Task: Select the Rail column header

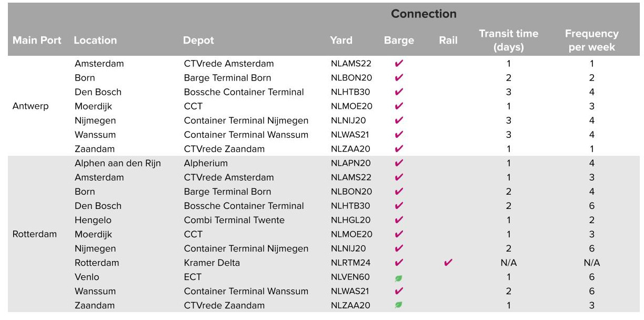Action: (448, 41)
